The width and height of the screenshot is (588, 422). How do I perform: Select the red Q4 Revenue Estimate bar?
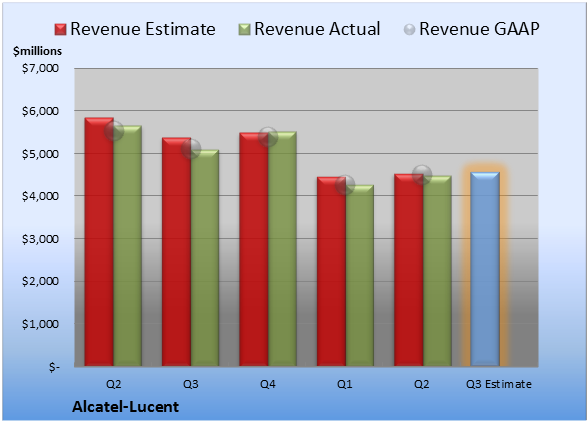[x=254, y=249]
